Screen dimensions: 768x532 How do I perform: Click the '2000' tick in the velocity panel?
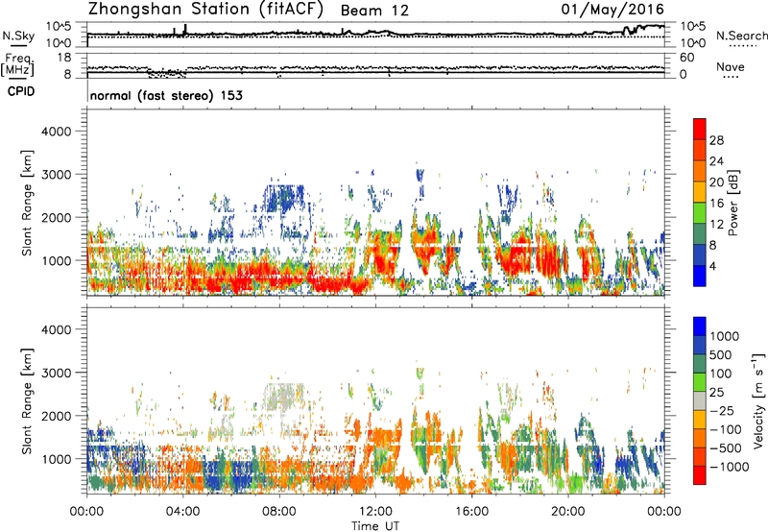(x=56, y=416)
